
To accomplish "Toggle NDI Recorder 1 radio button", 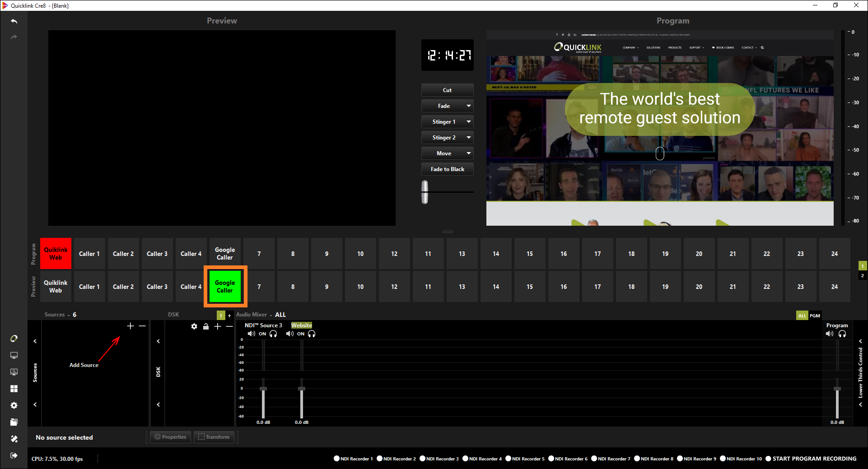I will point(336,459).
